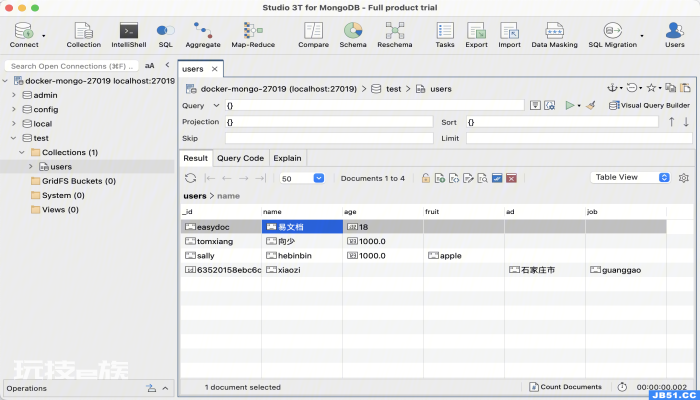The width and height of the screenshot is (700, 400).
Task: Open the Map-Reduce tool
Action: [x=253, y=35]
